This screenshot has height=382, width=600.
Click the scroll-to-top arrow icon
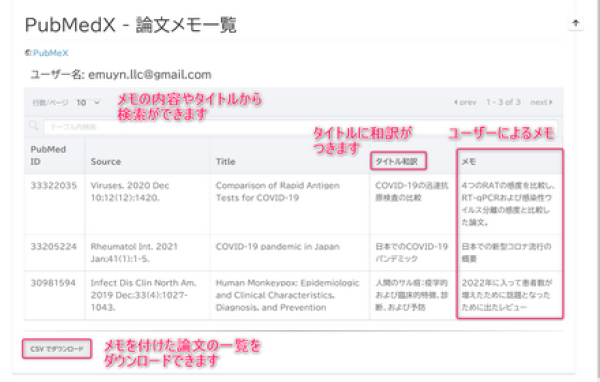point(576,23)
